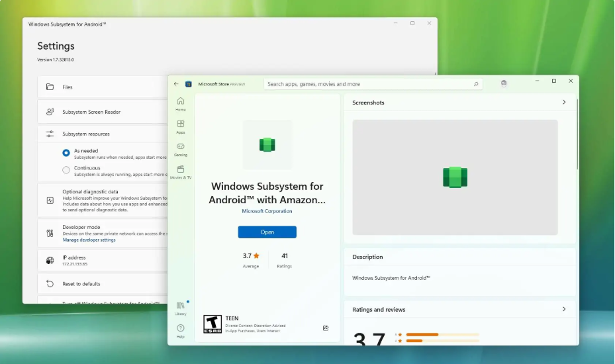Open Help in the Store sidebar
Screen dimensions: 615x364
point(181,331)
